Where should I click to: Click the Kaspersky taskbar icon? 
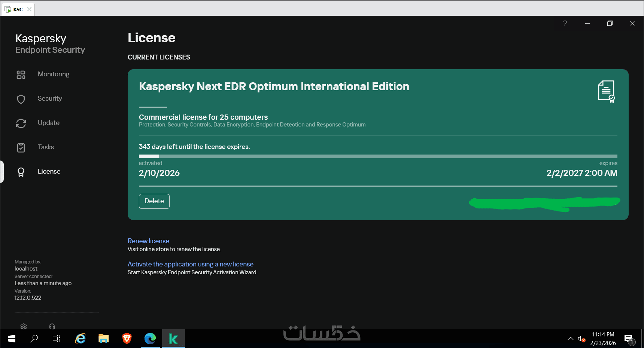[173, 339]
